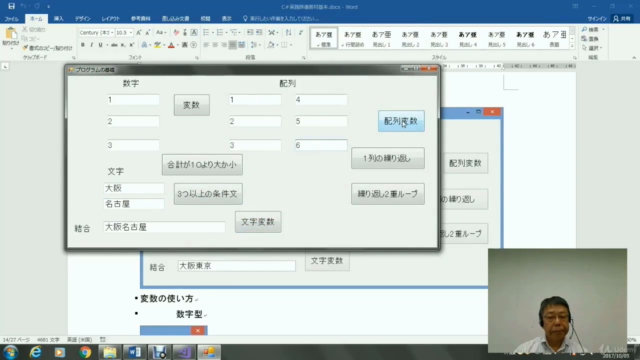Viewport: 640px width, 360px height.
Task: Apply the 見出し 1 style from gallery
Action: pos(382,38)
